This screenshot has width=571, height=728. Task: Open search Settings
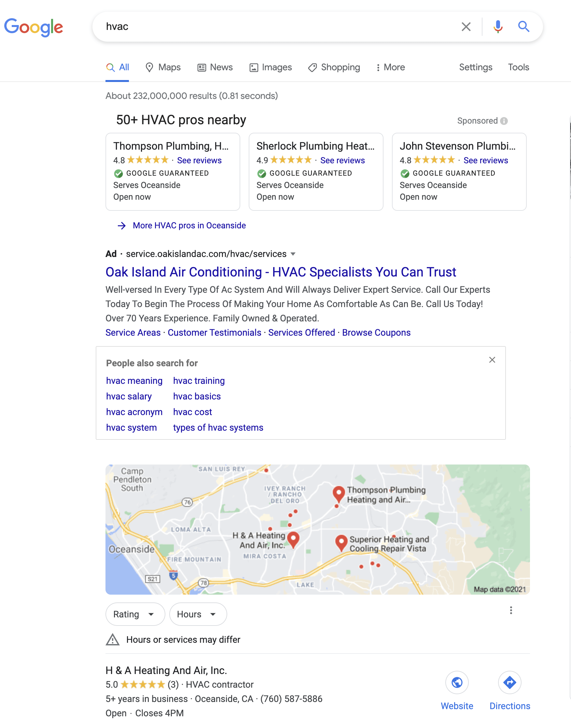[476, 67]
